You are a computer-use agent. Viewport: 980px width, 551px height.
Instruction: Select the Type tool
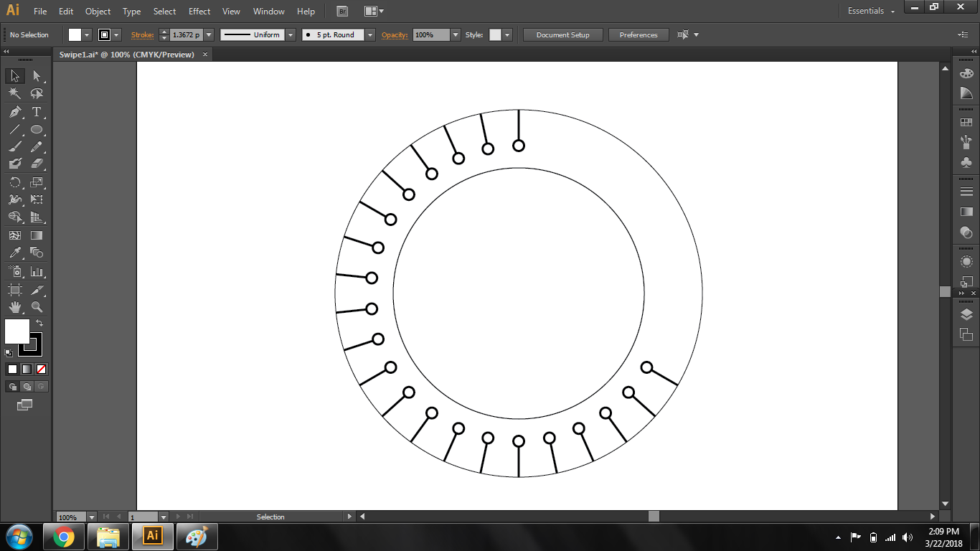tap(37, 112)
